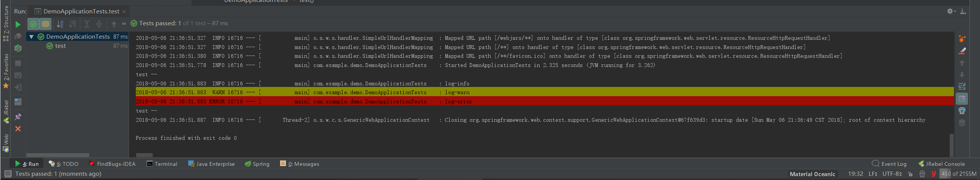Show more test toolbar actions chevron
This screenshot has height=180, width=980.
[124, 24]
